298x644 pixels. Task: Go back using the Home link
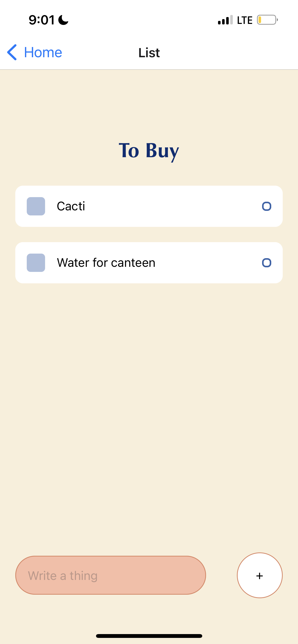pos(43,52)
